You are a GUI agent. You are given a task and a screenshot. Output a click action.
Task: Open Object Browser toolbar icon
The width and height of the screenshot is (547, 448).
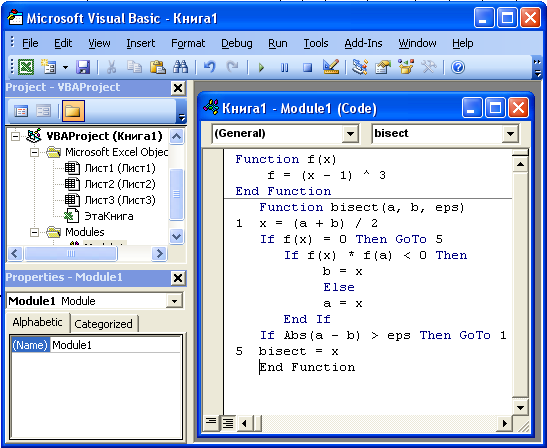tap(405, 67)
